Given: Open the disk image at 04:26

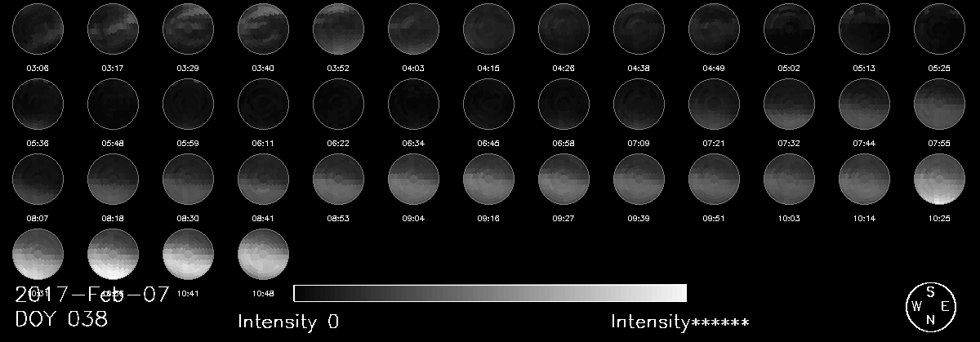Looking at the screenshot, I should pos(563,29).
